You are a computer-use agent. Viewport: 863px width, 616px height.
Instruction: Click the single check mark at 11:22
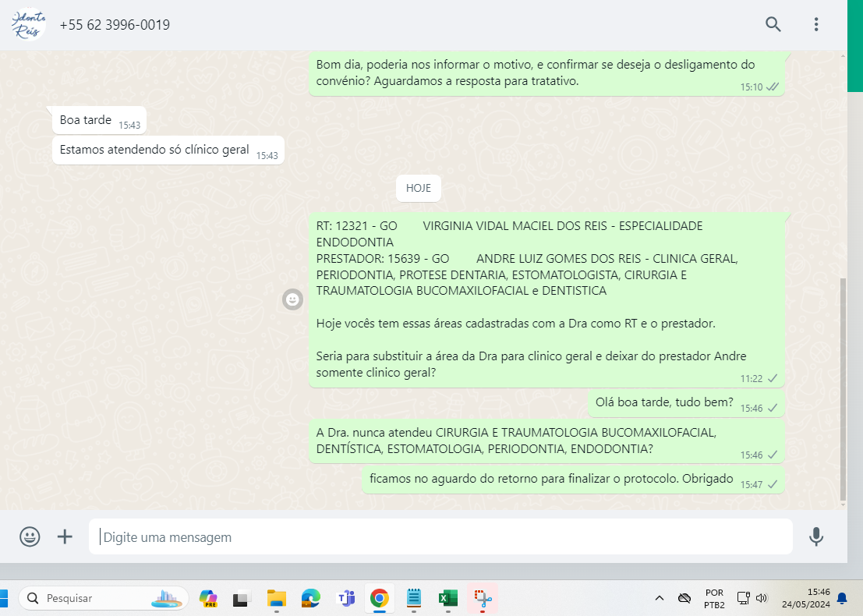(773, 378)
